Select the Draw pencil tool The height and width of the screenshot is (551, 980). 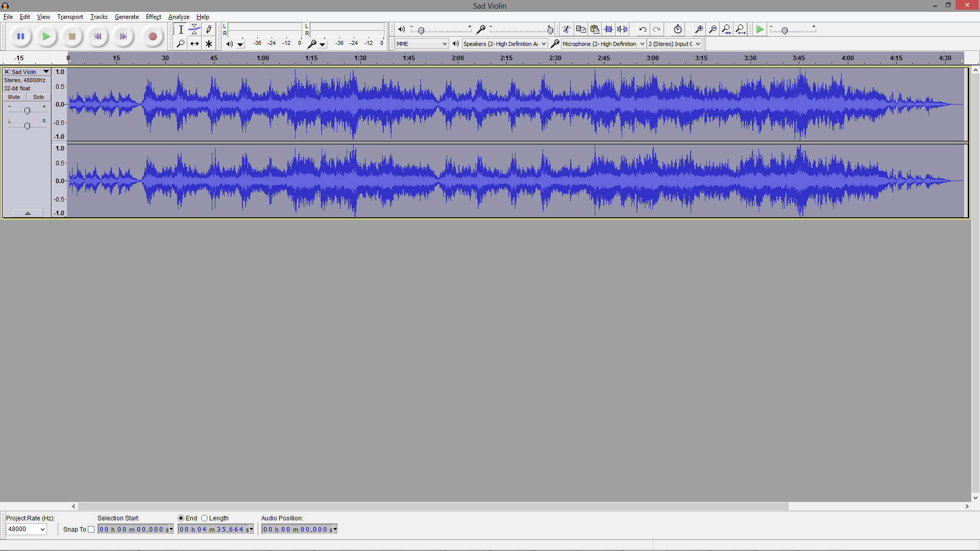click(209, 30)
